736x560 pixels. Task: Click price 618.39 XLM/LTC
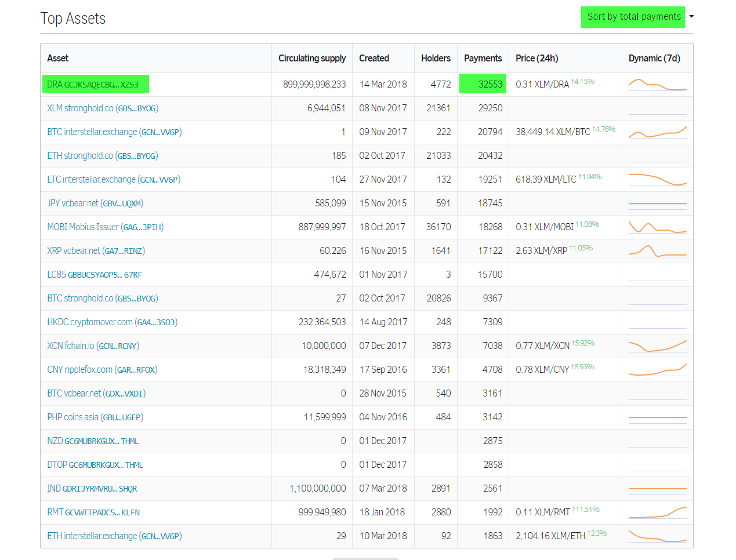pyautogui.click(x=546, y=180)
